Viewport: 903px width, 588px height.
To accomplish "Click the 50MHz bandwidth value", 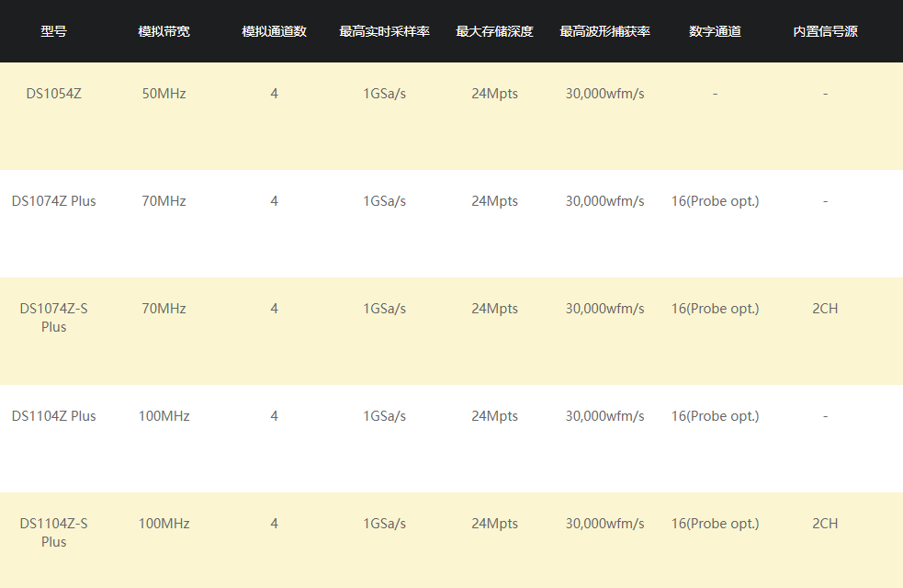I will click(164, 94).
